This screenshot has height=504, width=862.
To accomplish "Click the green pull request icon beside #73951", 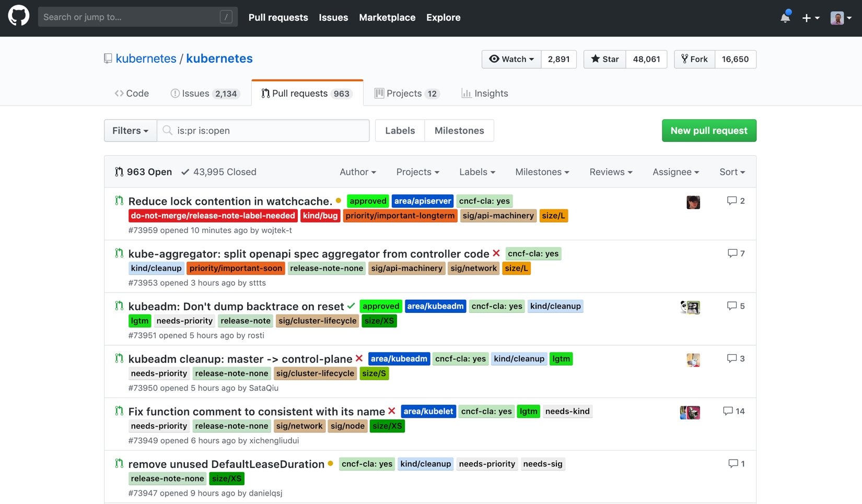I will click(119, 306).
